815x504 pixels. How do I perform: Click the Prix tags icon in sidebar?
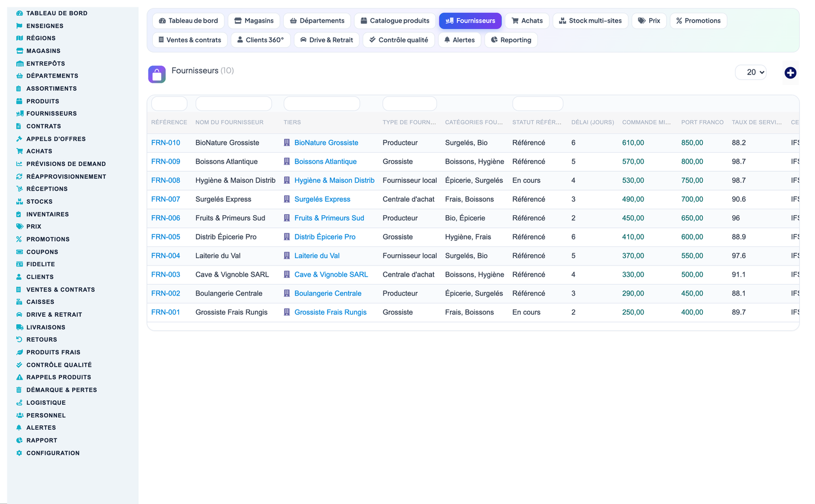(20, 227)
